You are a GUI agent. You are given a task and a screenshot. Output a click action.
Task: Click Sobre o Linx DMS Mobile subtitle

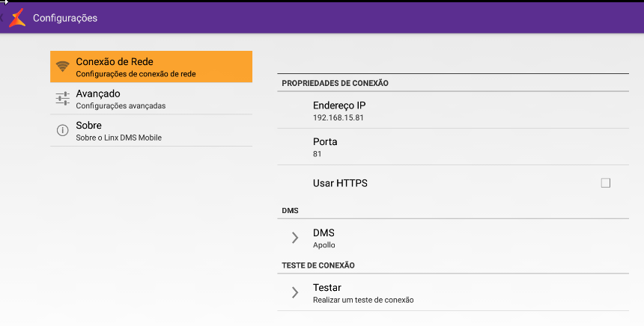coord(119,138)
